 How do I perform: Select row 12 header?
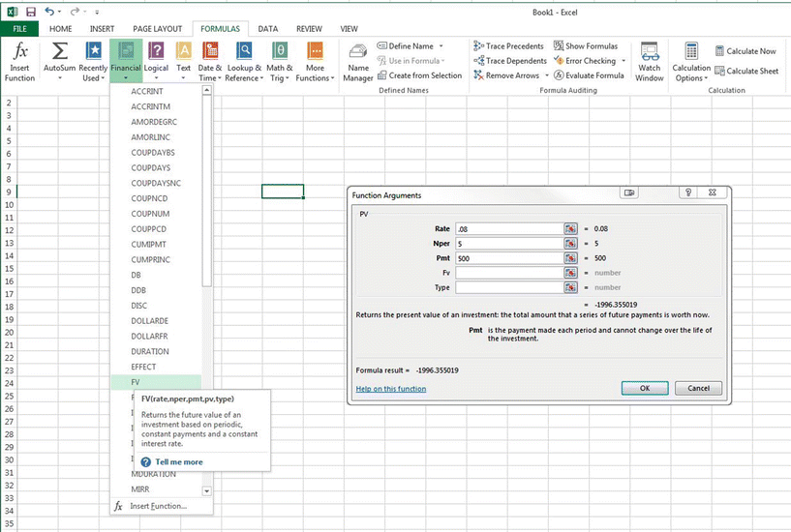[9, 230]
